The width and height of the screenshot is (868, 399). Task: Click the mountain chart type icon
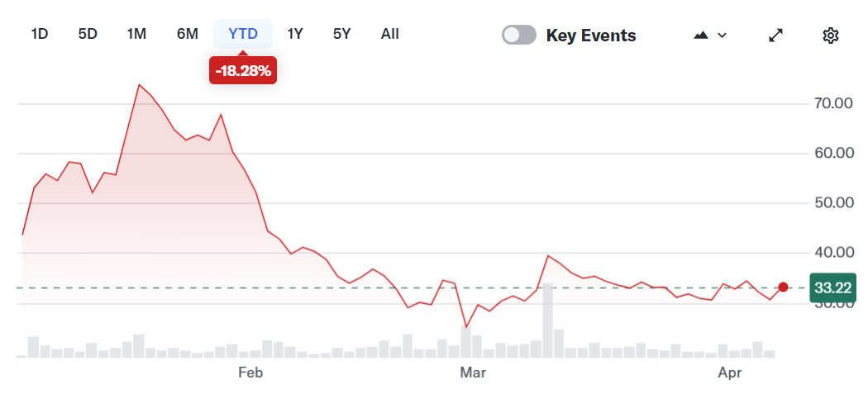coord(702,35)
